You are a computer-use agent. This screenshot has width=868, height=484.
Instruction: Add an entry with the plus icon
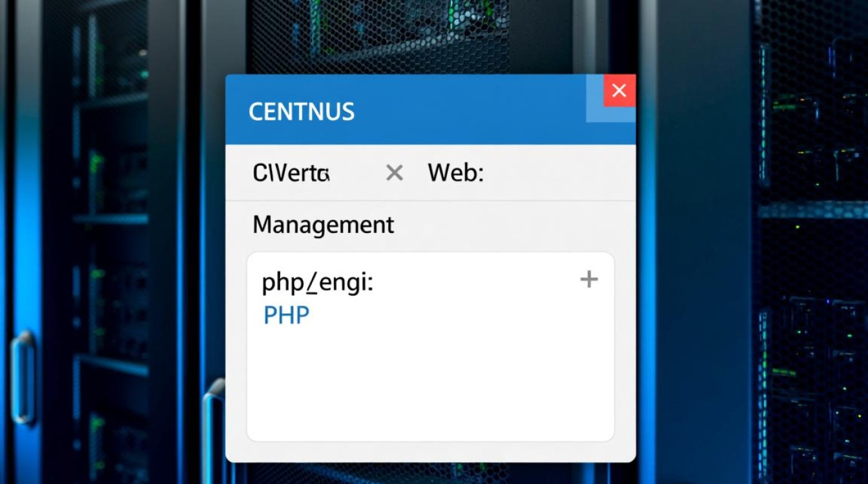pyautogui.click(x=588, y=279)
